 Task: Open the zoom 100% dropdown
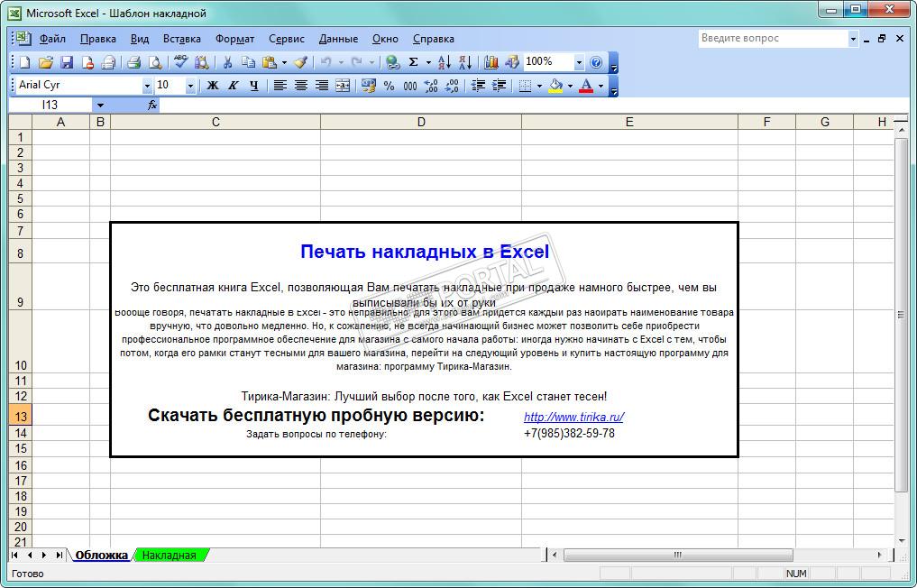[579, 62]
